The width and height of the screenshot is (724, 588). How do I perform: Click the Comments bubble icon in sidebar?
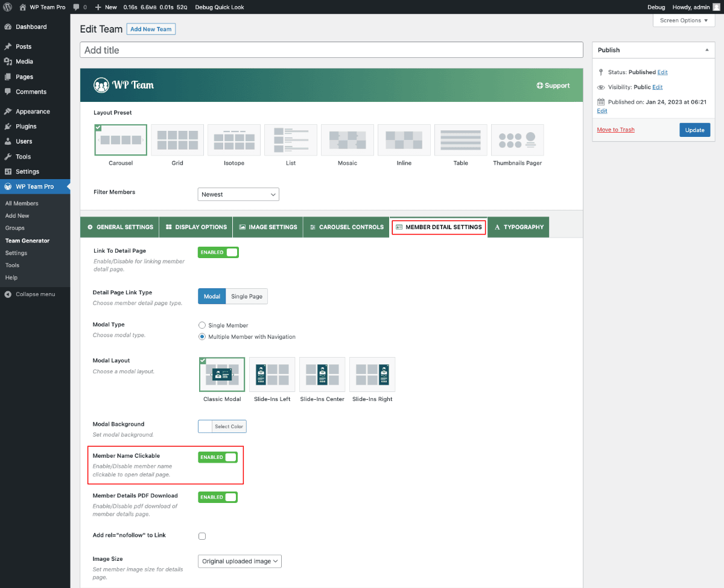click(x=8, y=92)
